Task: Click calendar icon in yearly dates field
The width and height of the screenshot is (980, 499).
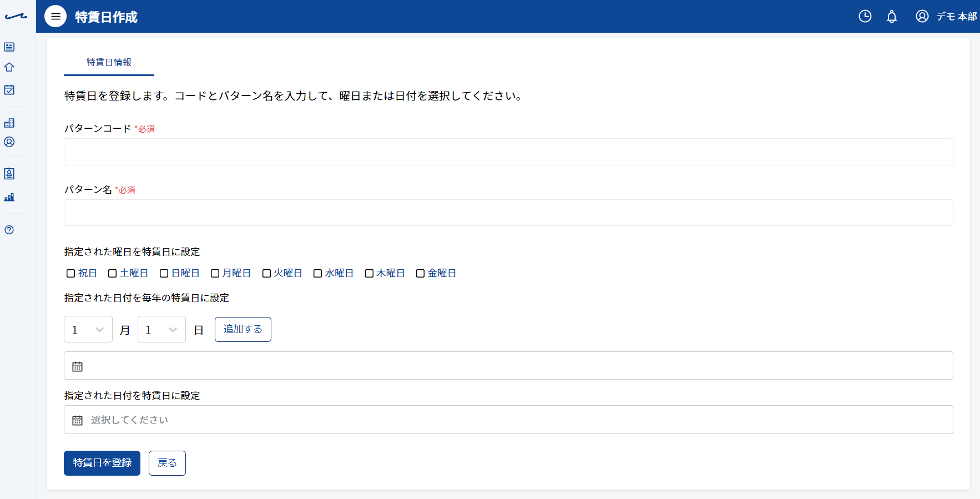Action: tap(78, 367)
